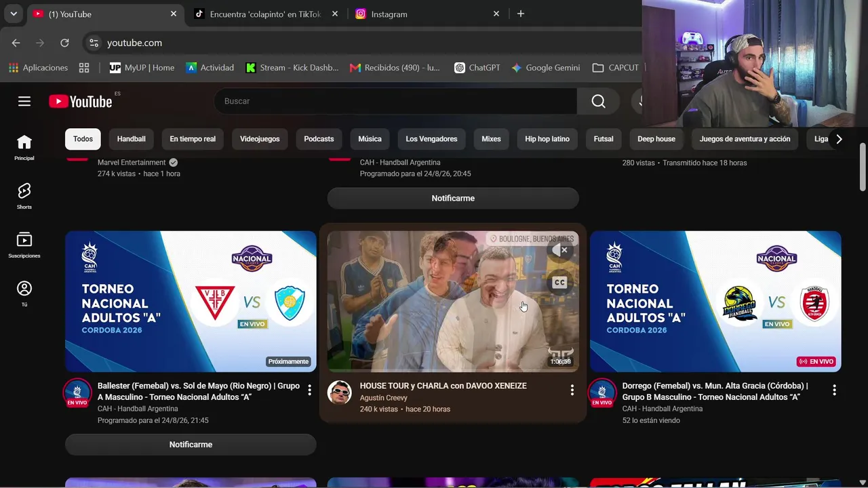The width and height of the screenshot is (868, 488).
Task: Open Ballester vs. Sol de Mayo title
Action: [x=199, y=391]
